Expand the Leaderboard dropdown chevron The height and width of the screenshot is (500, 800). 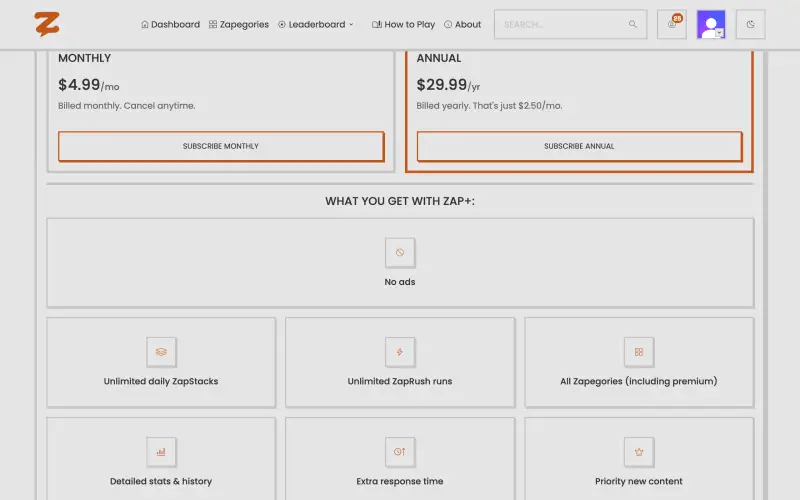click(x=351, y=24)
